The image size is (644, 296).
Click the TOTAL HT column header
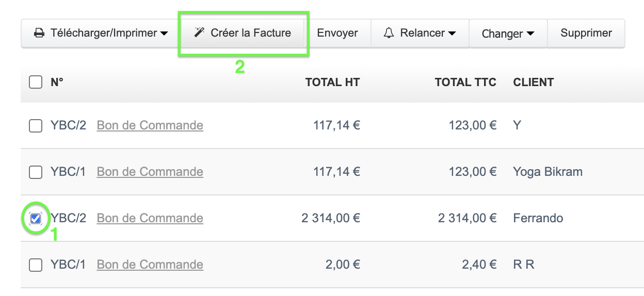[332, 82]
